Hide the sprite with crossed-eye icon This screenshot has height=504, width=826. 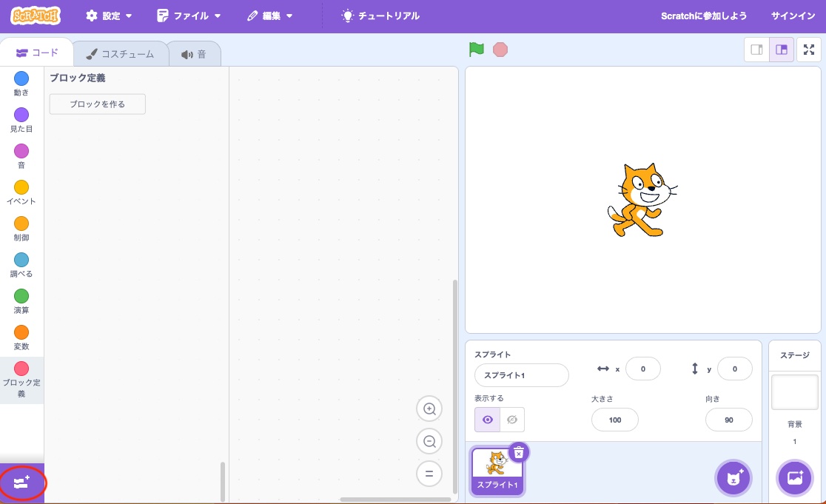tap(511, 420)
